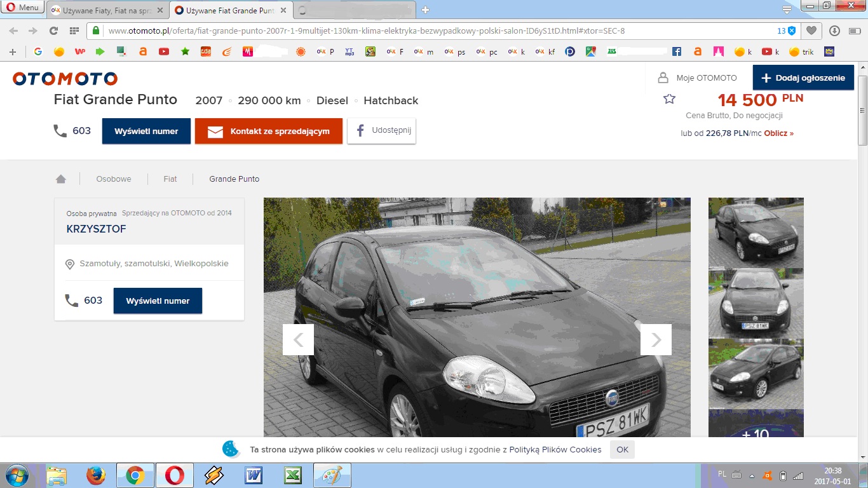Add page to bookmarks with heart icon
The image size is (868, 488).
click(x=811, y=30)
